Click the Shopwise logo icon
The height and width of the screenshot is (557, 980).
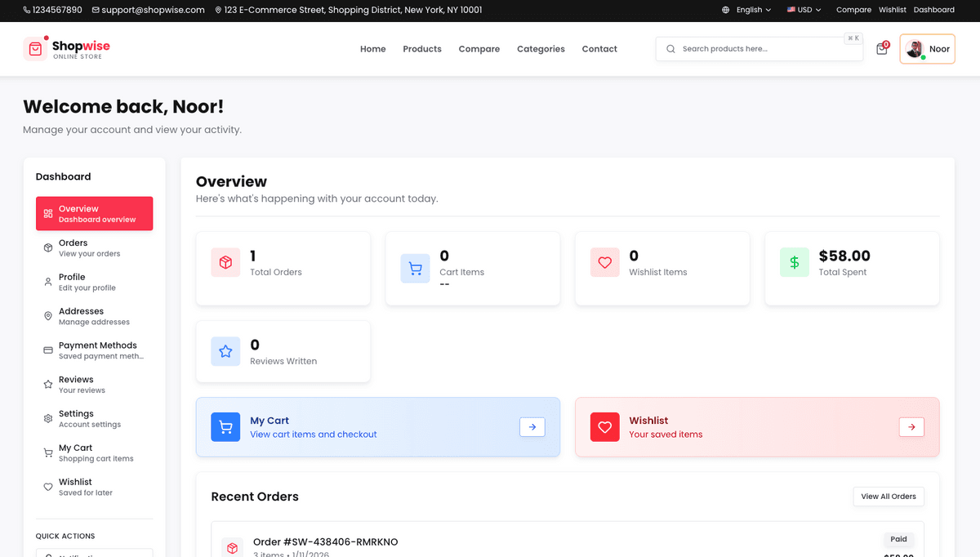35,49
